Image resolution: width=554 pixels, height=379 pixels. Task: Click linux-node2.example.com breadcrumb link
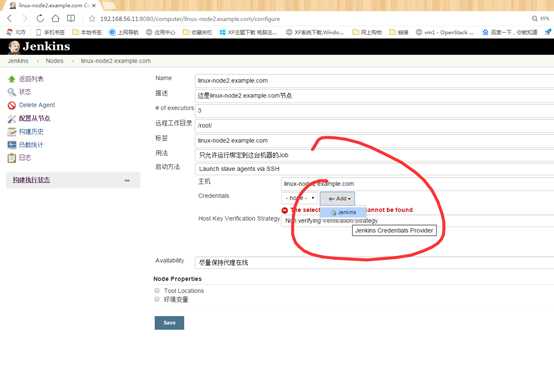pos(116,61)
